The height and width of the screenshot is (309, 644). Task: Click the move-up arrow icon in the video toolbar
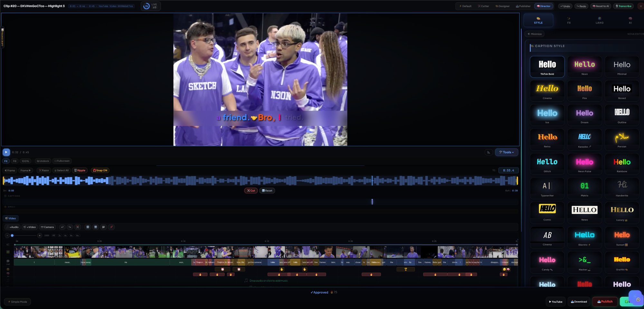pyautogui.click(x=88, y=227)
